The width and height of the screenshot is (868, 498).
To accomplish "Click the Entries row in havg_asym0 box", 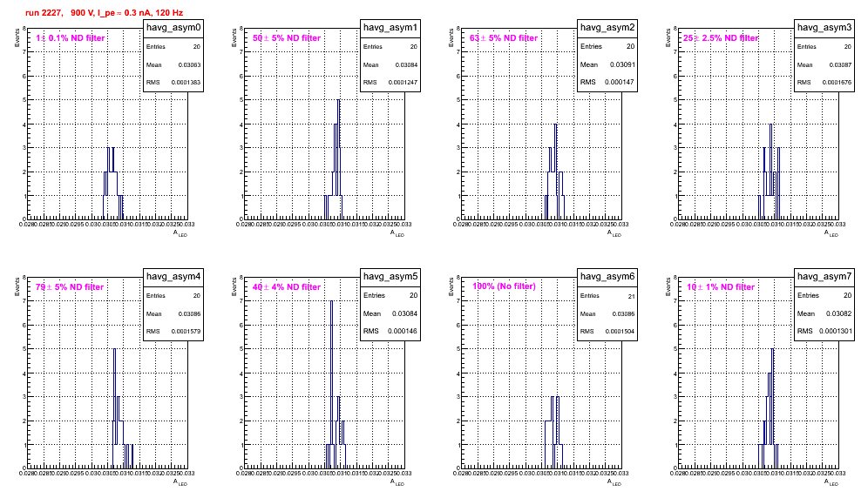I will [173, 47].
